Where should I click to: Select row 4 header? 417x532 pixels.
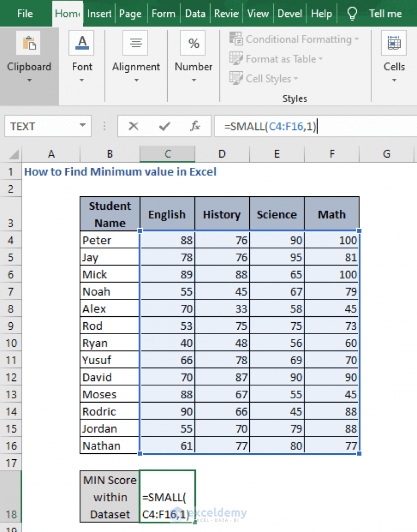point(11,240)
